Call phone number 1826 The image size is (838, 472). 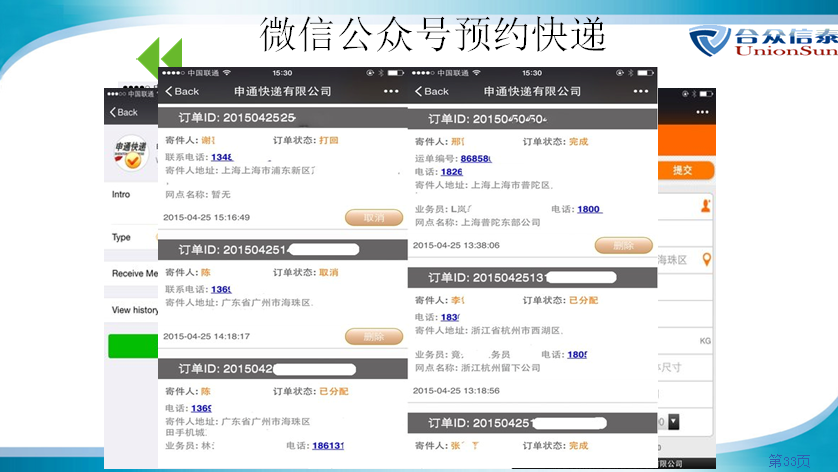coord(452,172)
